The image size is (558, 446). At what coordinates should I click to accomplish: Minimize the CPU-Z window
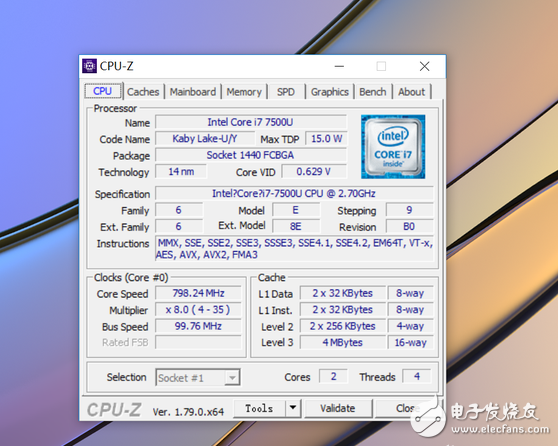coord(339,66)
